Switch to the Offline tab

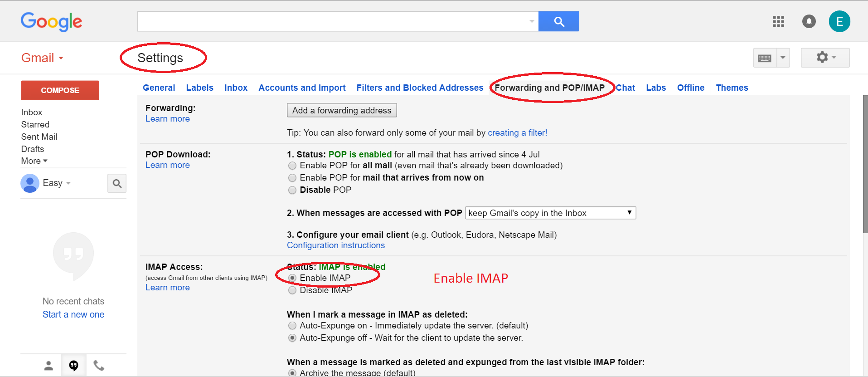[x=690, y=88]
